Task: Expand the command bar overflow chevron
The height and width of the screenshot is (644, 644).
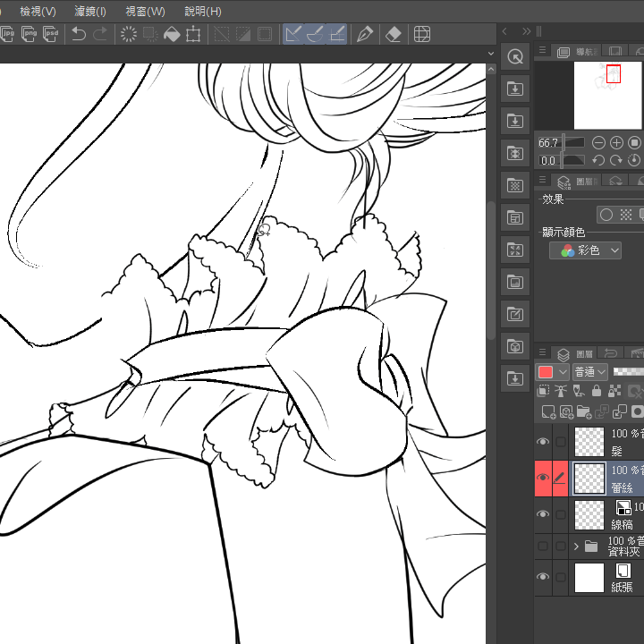Action: (x=491, y=54)
